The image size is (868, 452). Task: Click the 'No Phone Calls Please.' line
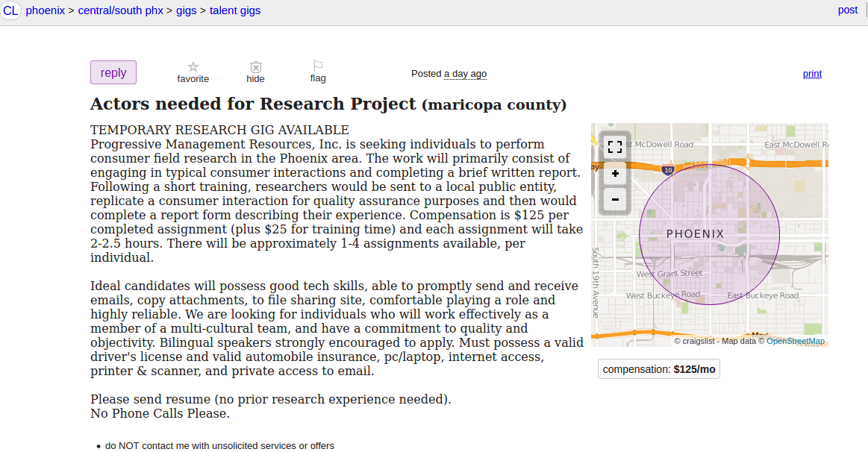(160, 413)
